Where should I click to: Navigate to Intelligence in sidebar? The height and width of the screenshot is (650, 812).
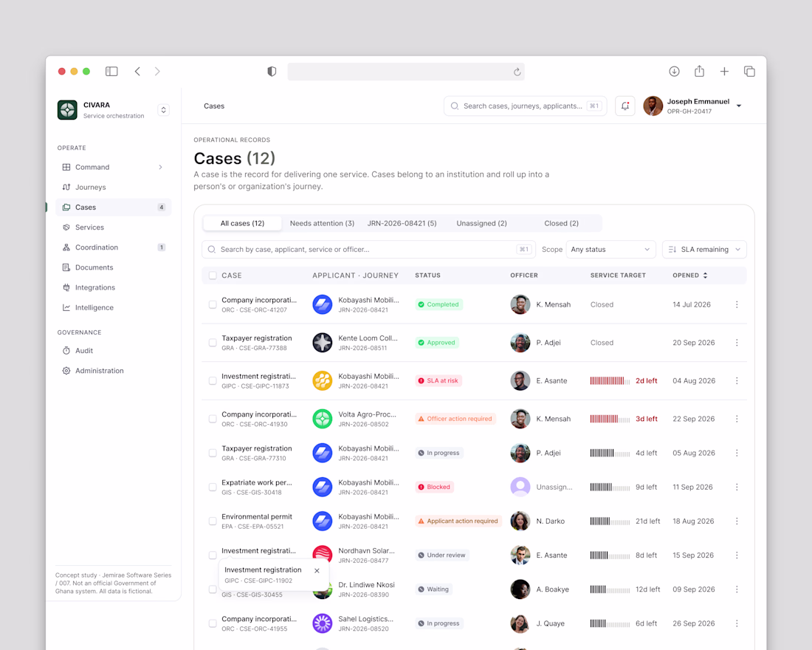(113, 307)
